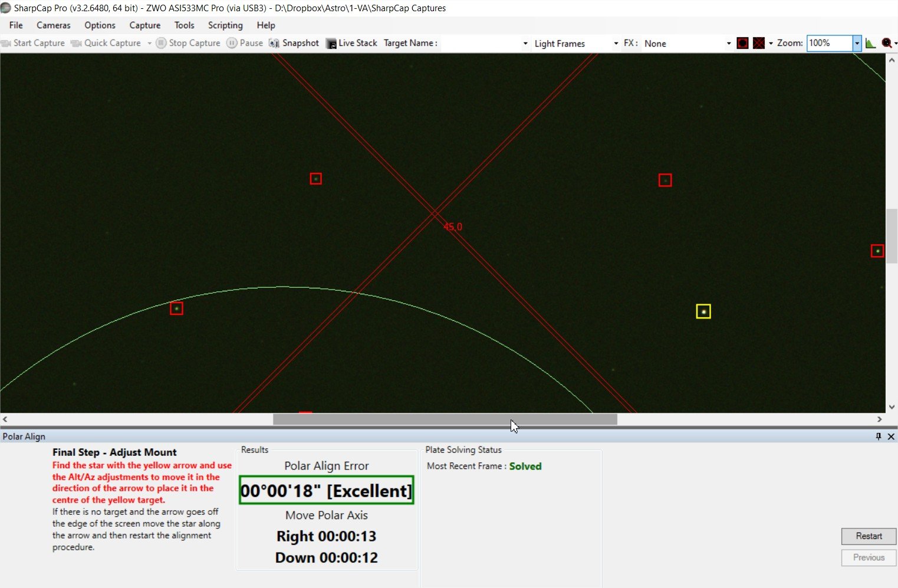This screenshot has height=588, width=898.
Task: Click the Start Capture toolbar button
Action: [x=32, y=43]
